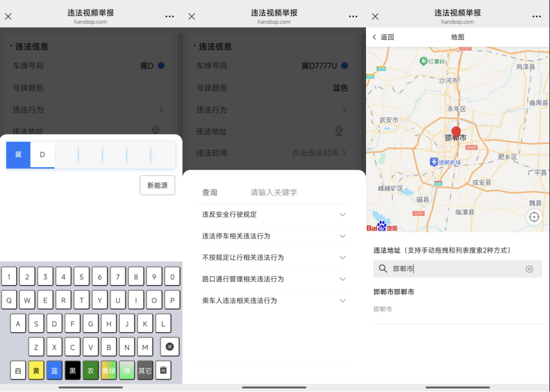Open the three-dot menu above the map
This screenshot has height=392, width=550.
[x=536, y=16]
